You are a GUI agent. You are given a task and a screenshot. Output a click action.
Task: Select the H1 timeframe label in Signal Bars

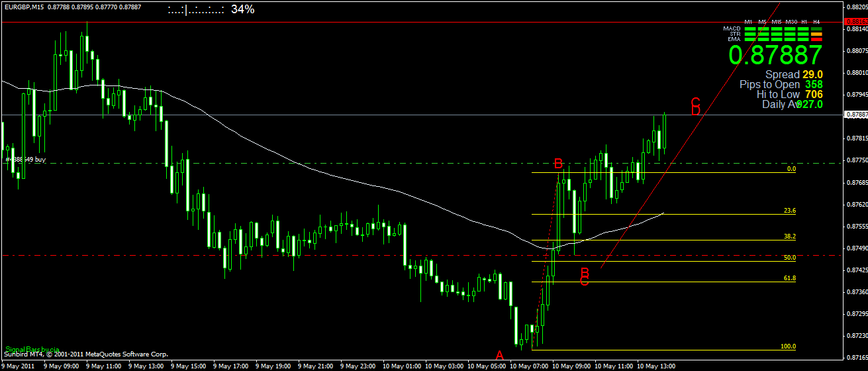[804, 22]
